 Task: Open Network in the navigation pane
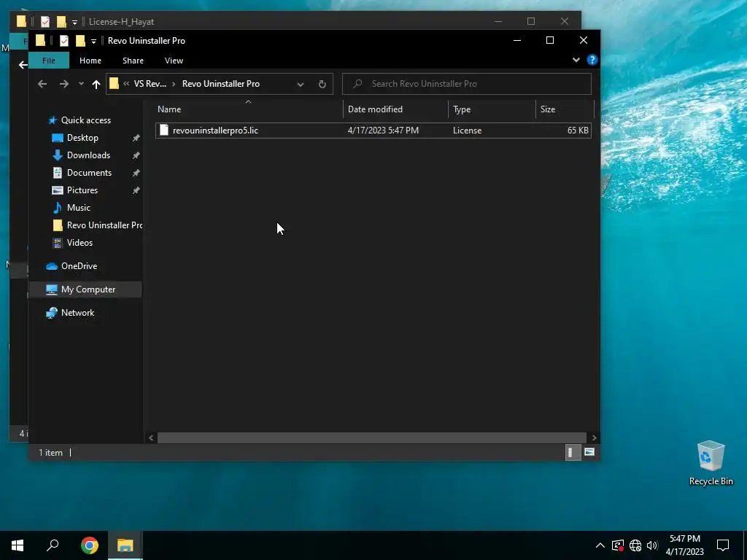coord(77,313)
